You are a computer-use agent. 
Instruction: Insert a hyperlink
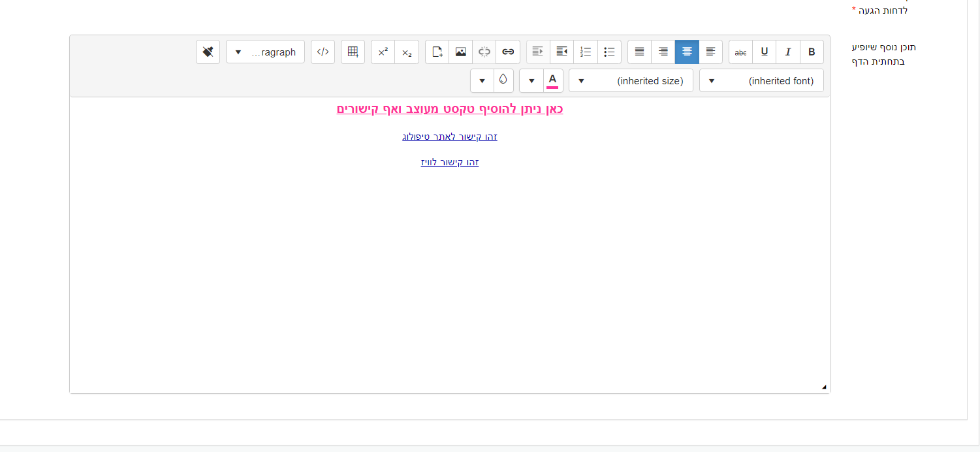click(x=508, y=52)
